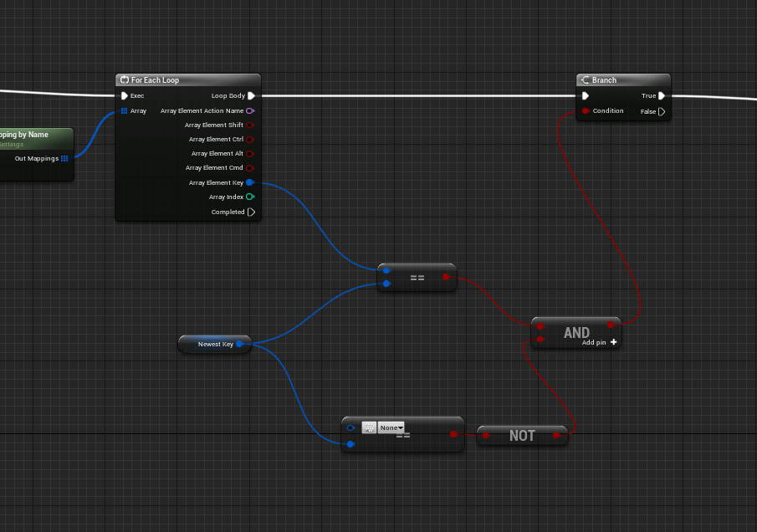Image resolution: width=757 pixels, height=532 pixels.
Task: Select the NOT node
Action: point(522,436)
